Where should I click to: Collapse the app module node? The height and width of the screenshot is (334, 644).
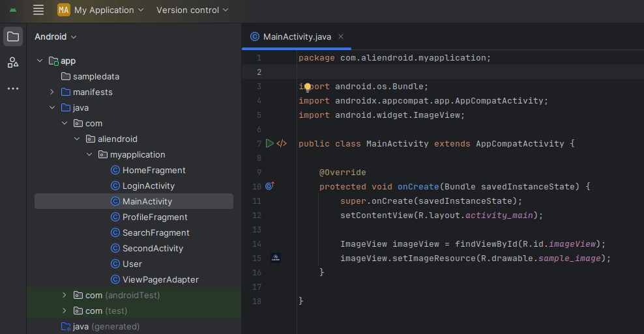[x=40, y=61]
